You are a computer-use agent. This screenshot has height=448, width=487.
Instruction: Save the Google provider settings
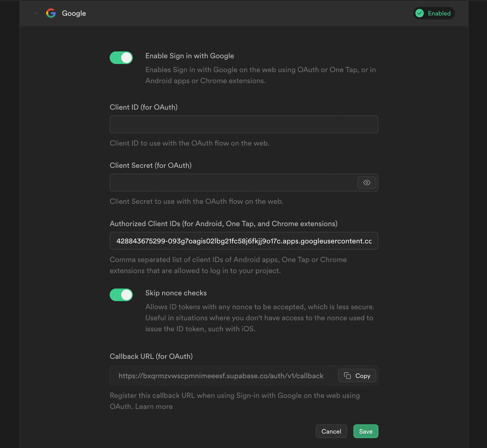[x=366, y=431]
